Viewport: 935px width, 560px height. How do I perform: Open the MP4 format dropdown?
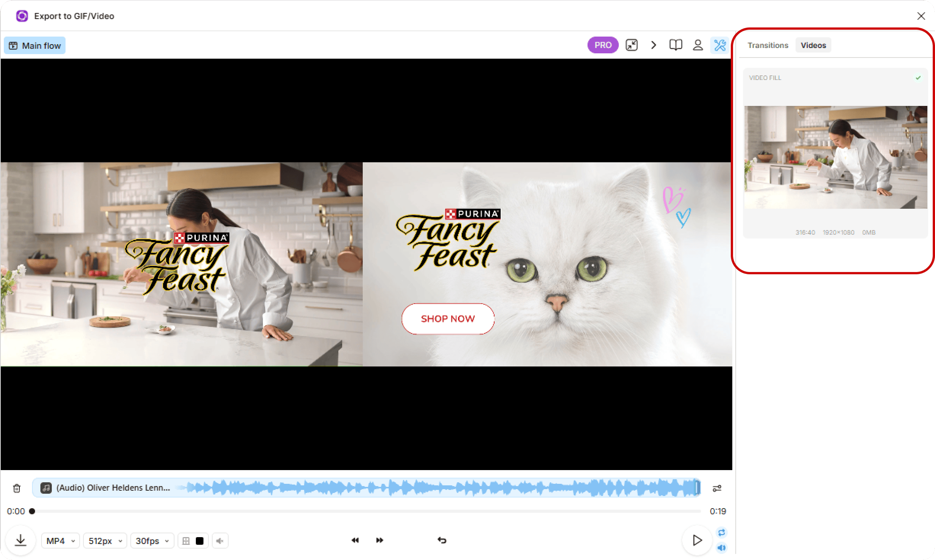click(x=60, y=541)
